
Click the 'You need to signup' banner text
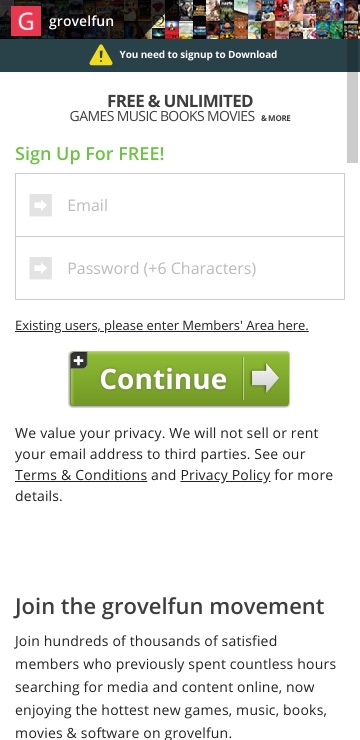[198, 54]
